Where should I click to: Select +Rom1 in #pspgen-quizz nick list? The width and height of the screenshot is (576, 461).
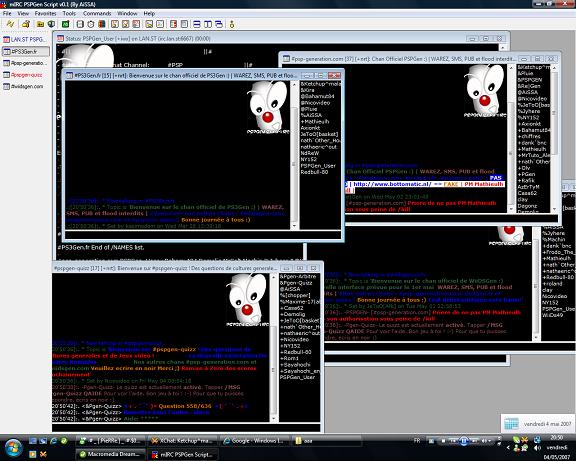coord(289,358)
